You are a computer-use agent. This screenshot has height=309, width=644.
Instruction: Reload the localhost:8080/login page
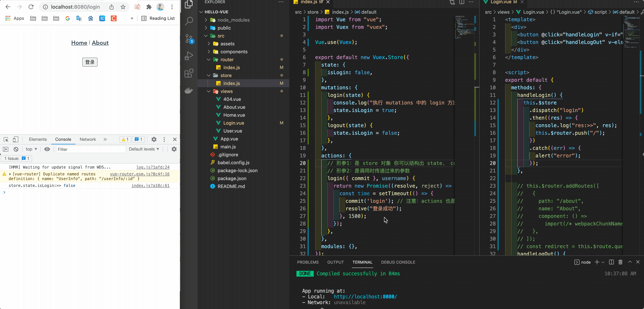(x=31, y=7)
